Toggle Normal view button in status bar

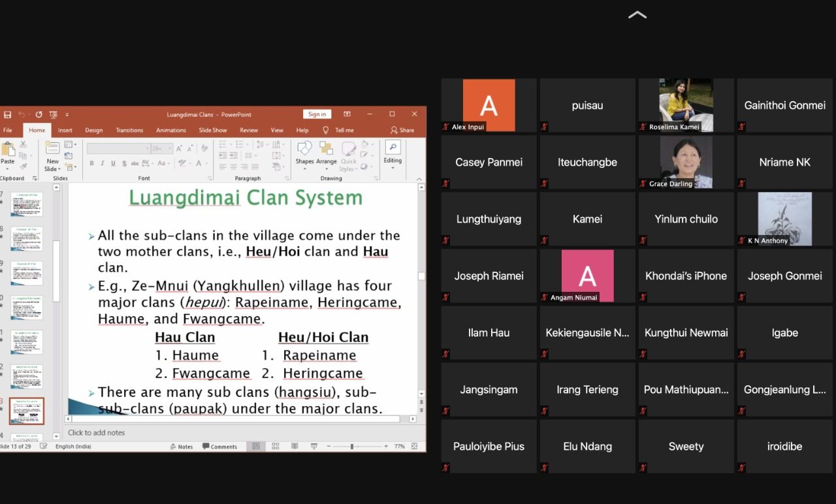pos(256,447)
